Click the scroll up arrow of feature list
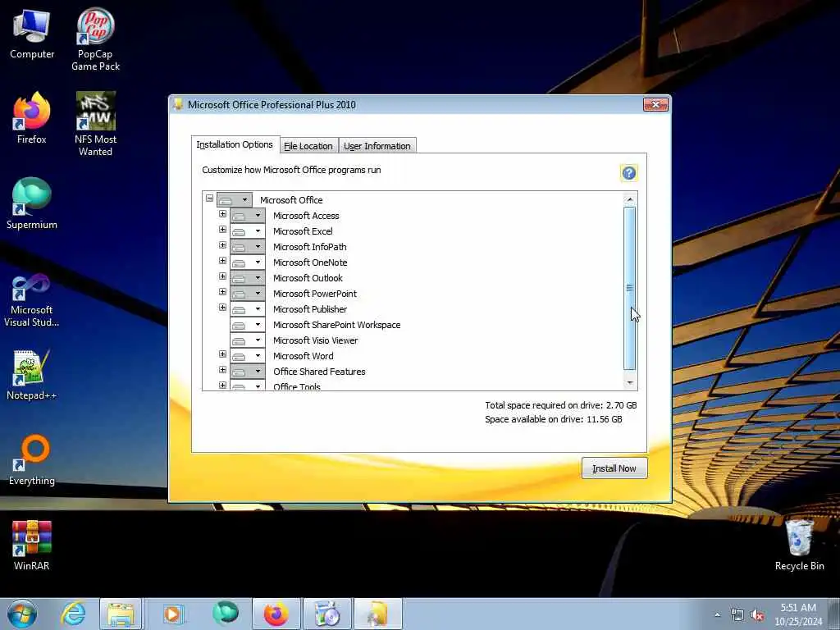Image resolution: width=840 pixels, height=630 pixels. coord(630,199)
